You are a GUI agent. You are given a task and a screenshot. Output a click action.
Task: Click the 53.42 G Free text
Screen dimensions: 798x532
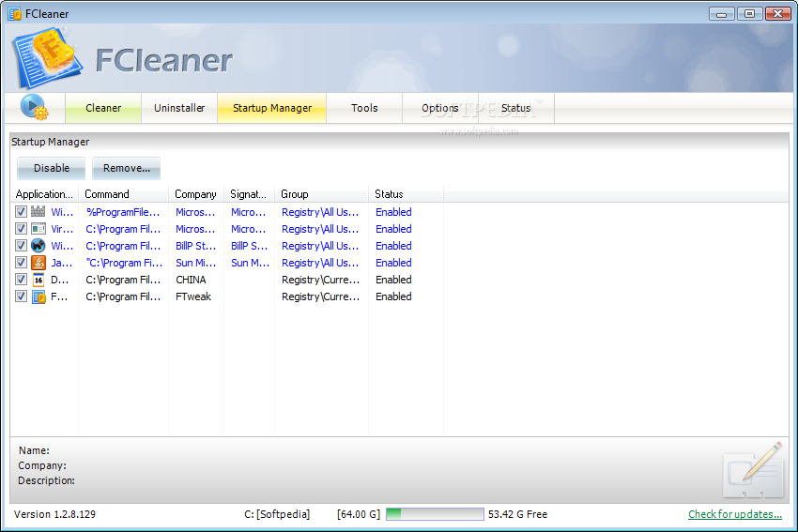(x=517, y=514)
